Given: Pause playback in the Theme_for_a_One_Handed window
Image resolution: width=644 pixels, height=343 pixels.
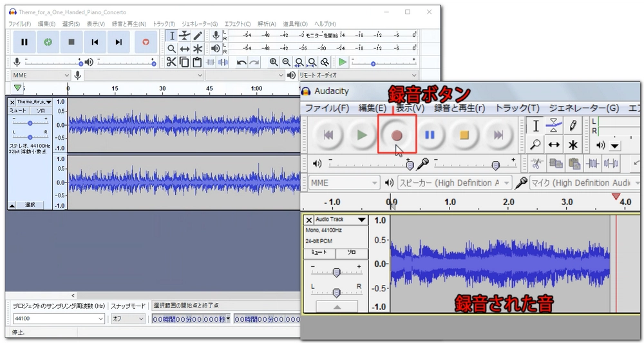Looking at the screenshot, I should (x=24, y=42).
